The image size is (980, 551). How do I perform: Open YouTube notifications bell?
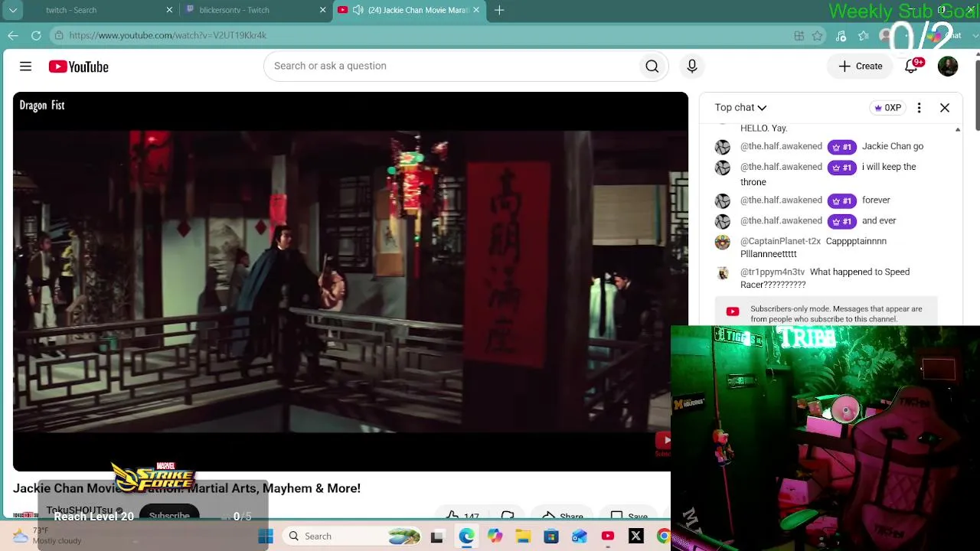pyautogui.click(x=911, y=67)
